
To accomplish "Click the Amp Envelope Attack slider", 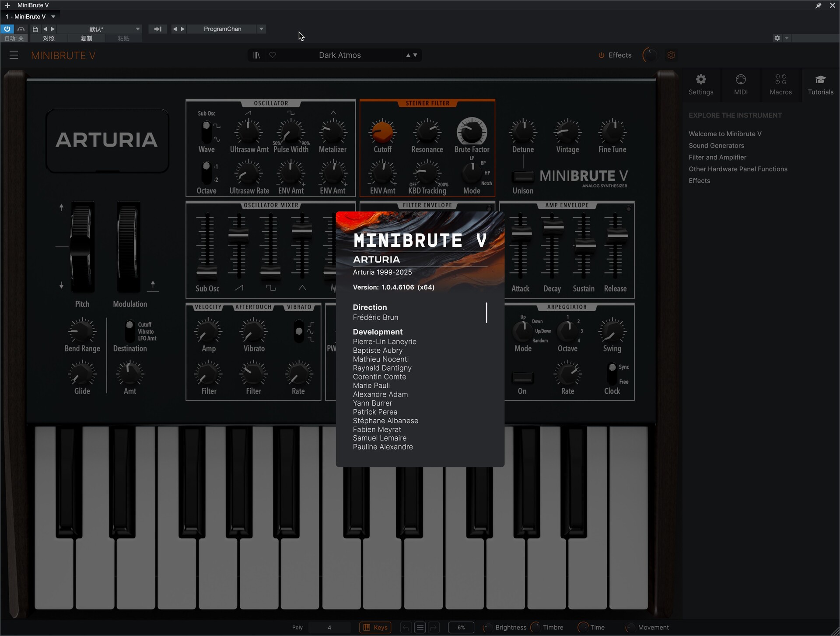I will (521, 234).
